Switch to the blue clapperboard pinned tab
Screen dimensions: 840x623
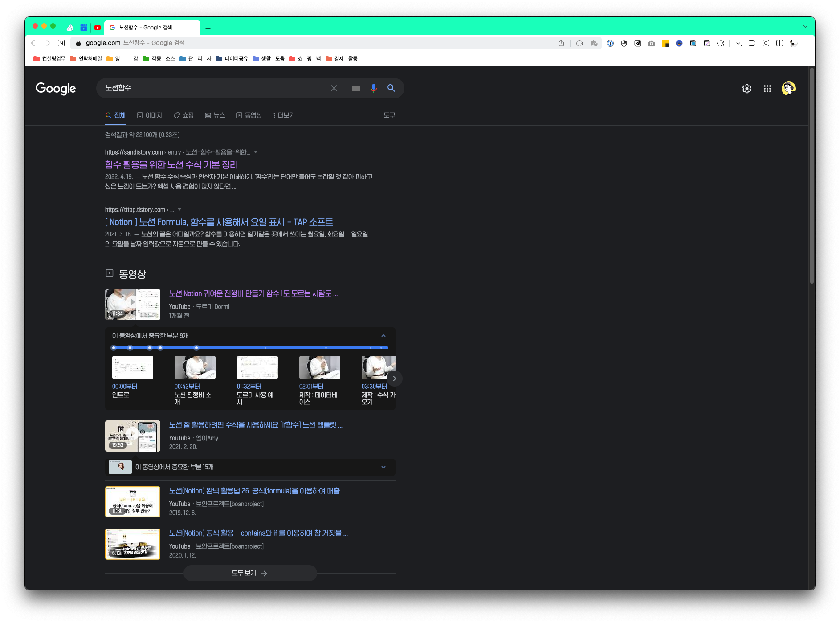click(84, 28)
